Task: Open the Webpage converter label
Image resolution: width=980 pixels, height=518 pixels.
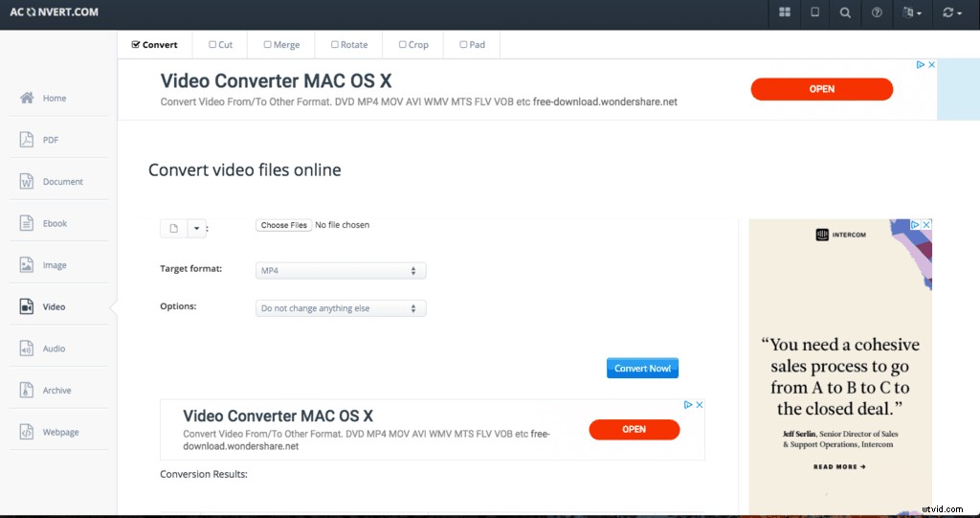Action: coord(60,432)
